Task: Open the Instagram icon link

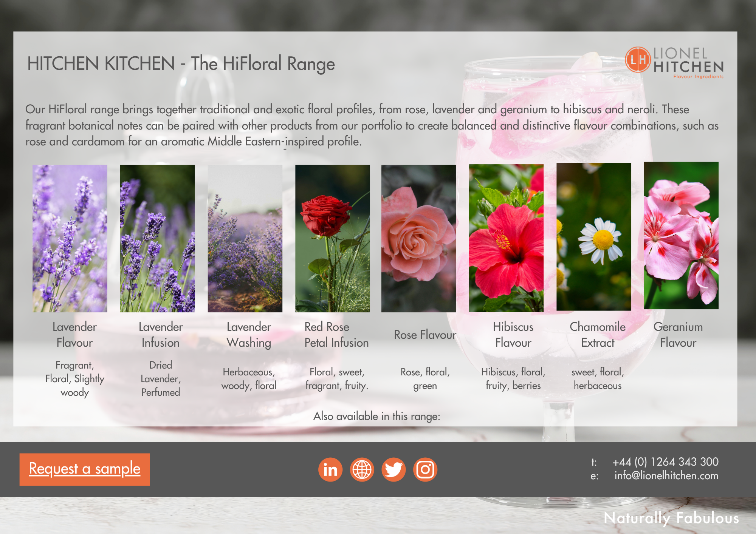Action: [x=425, y=470]
